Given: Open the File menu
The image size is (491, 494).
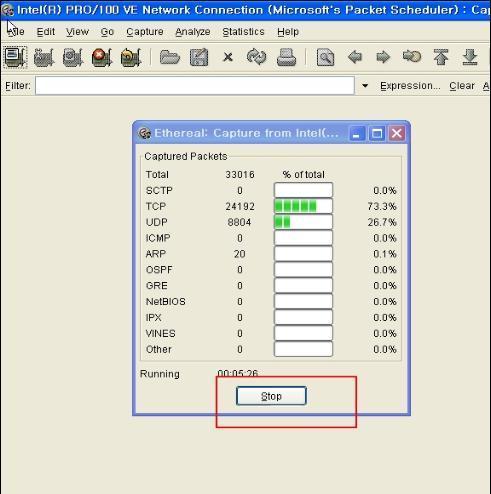Looking at the screenshot, I should tap(15, 32).
